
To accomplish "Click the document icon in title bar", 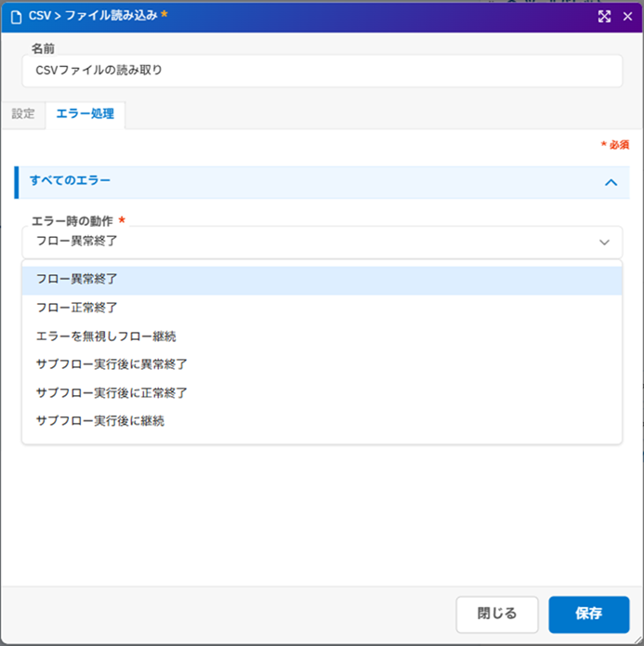I will (15, 17).
